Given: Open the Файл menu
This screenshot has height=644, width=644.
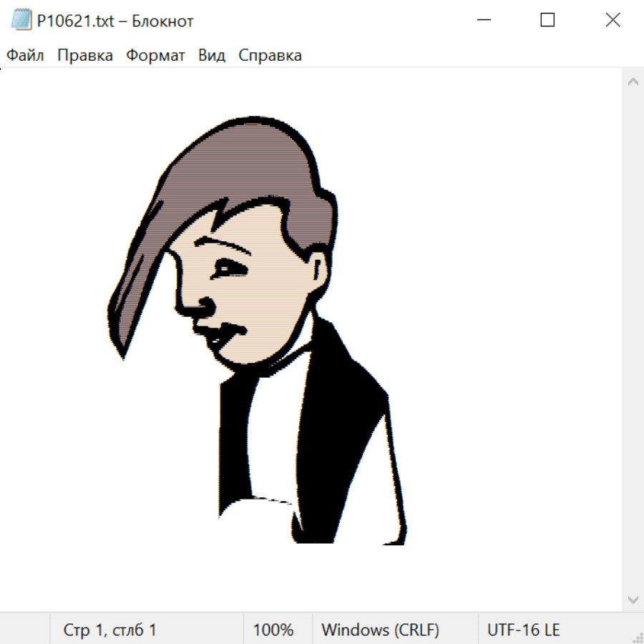Looking at the screenshot, I should point(25,55).
